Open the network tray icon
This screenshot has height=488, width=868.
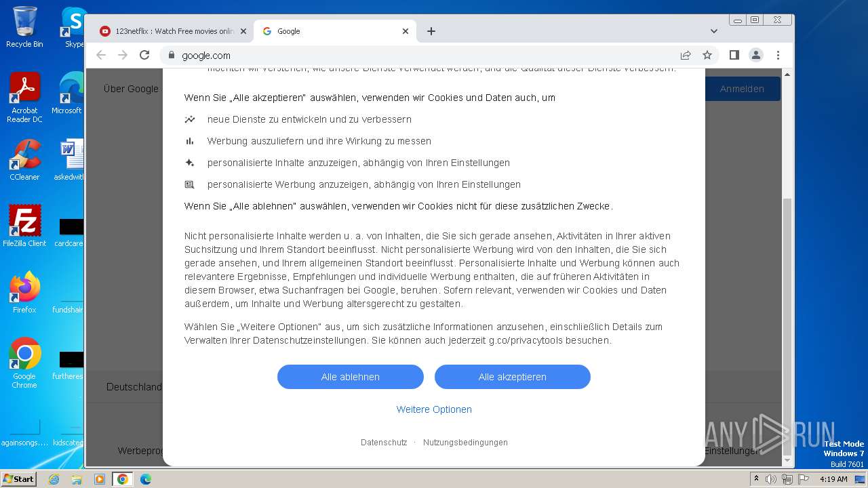pyautogui.click(x=787, y=479)
